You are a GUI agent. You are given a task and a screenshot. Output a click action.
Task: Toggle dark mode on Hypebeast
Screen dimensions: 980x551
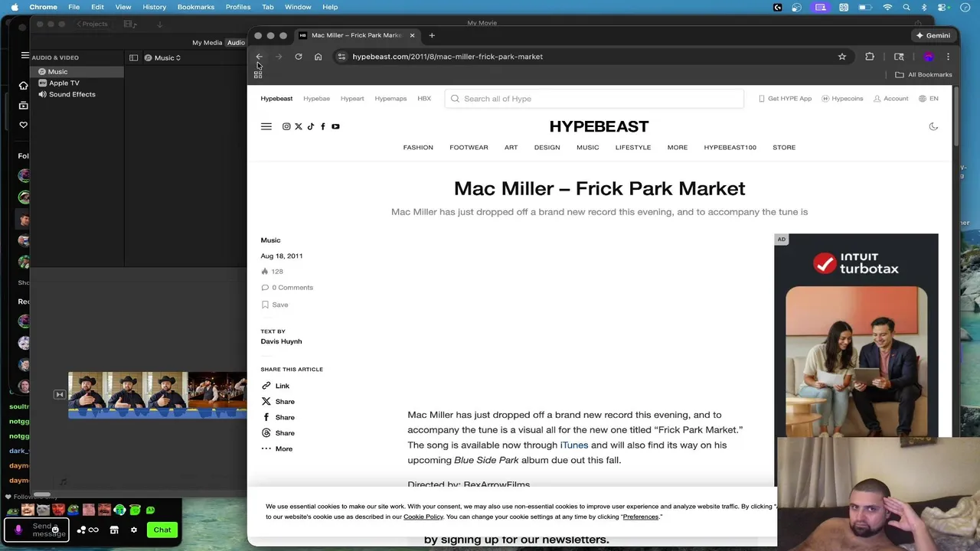(933, 126)
